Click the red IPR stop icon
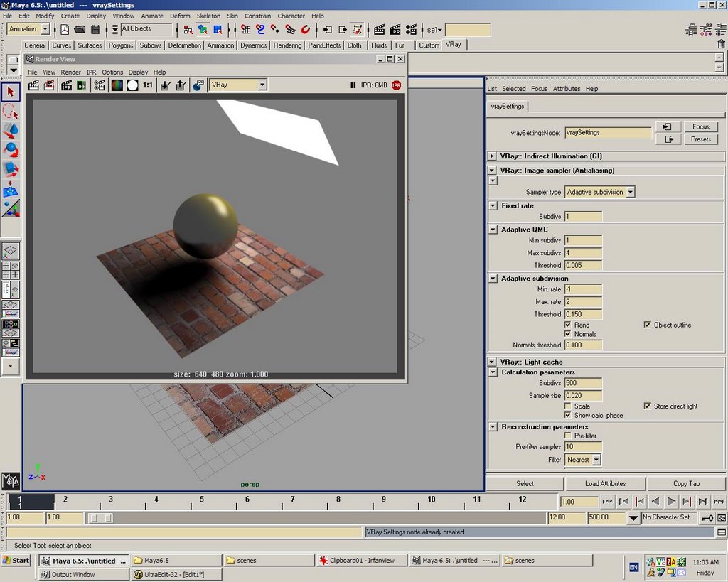Image resolution: width=728 pixels, height=582 pixels. click(396, 85)
